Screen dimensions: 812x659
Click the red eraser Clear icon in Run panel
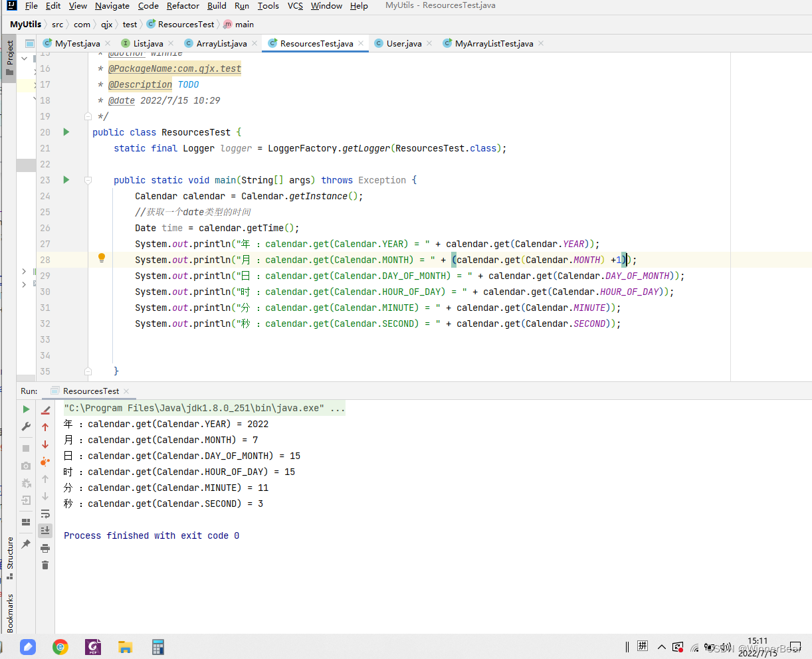tap(45, 410)
